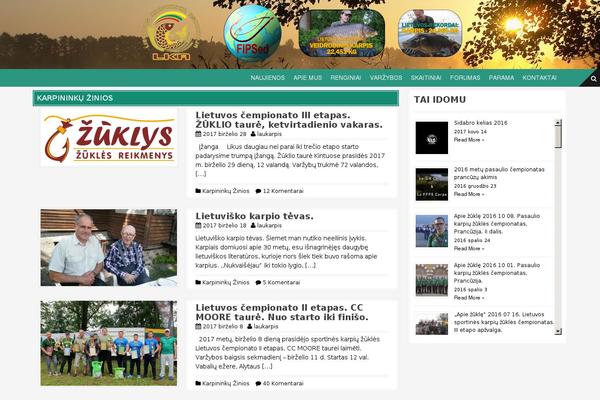Open Karpininkų Žinios category under karpio tėvas
This screenshot has height=400, width=600.
tap(225, 282)
